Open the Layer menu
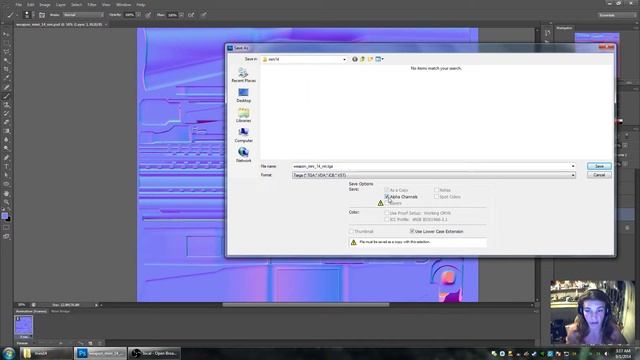Image resolution: width=640 pixels, height=360 pixels. [60, 5]
